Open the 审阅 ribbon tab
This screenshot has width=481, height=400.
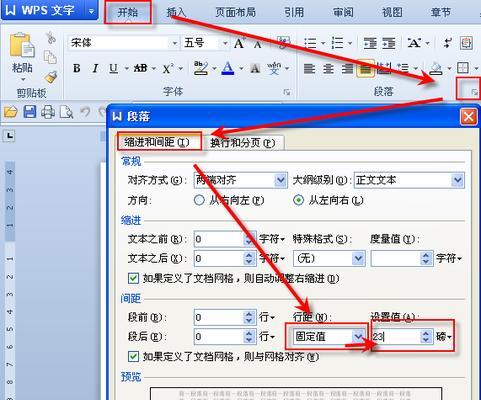(x=343, y=12)
